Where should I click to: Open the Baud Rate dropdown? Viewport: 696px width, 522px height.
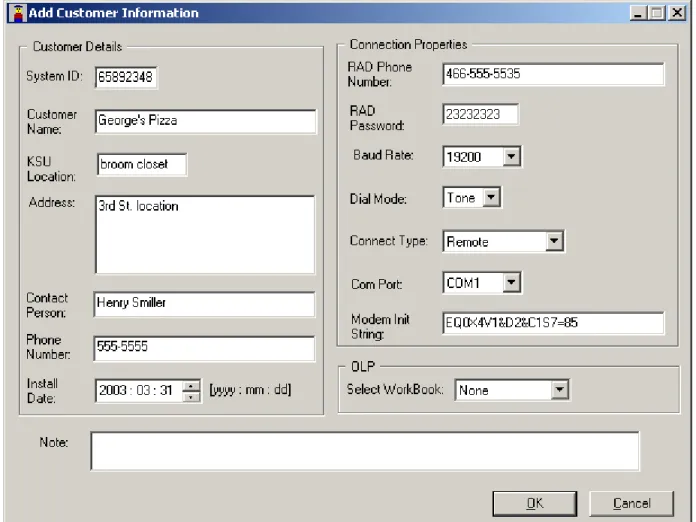(511, 157)
